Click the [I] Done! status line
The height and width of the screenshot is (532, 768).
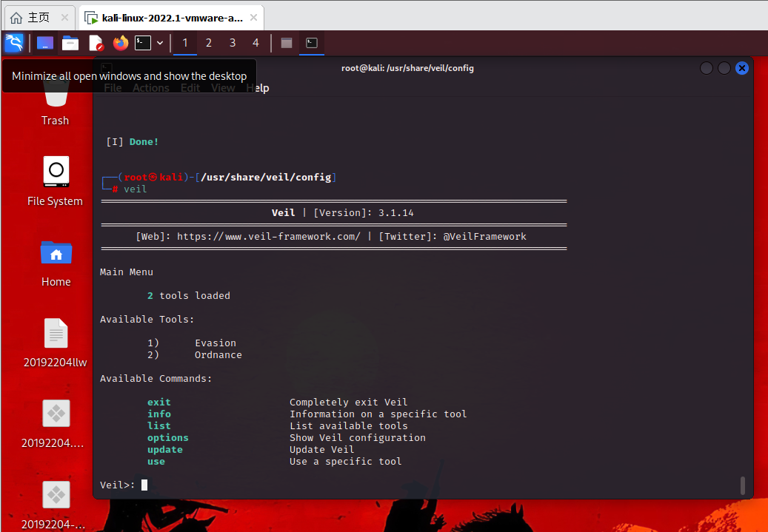click(x=133, y=142)
